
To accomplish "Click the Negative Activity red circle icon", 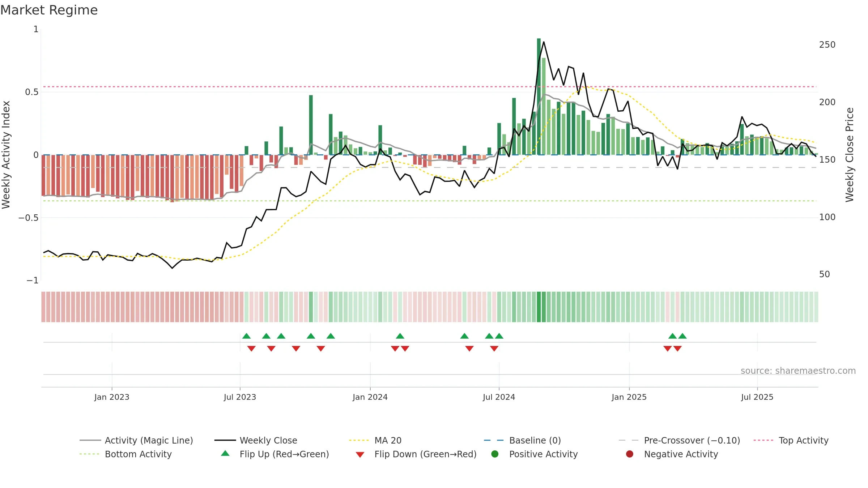I will coord(630,454).
